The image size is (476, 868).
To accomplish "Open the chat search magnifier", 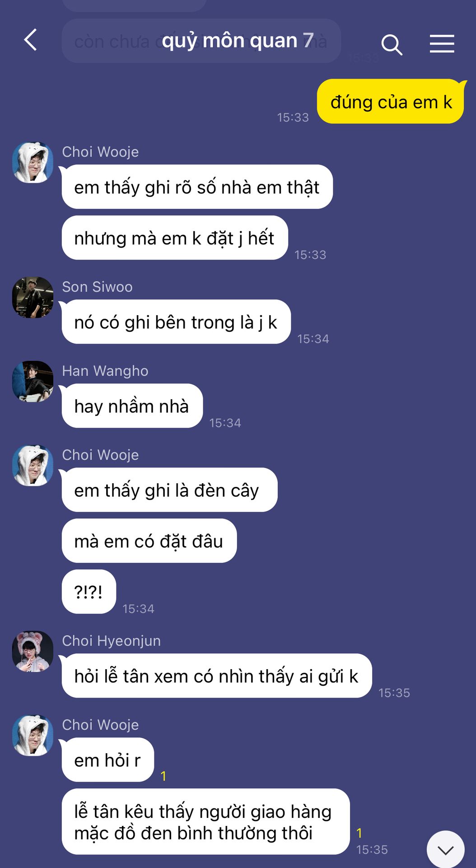I will point(392,44).
